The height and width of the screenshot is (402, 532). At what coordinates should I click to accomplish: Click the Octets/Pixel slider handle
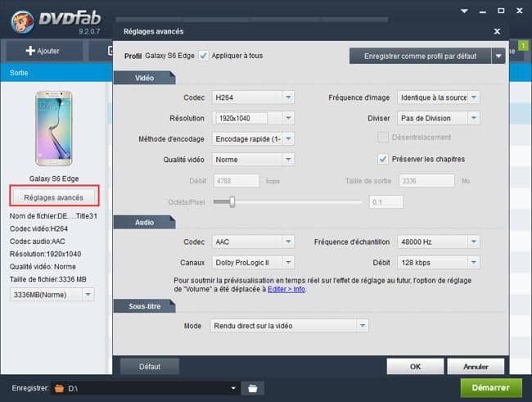pos(232,201)
